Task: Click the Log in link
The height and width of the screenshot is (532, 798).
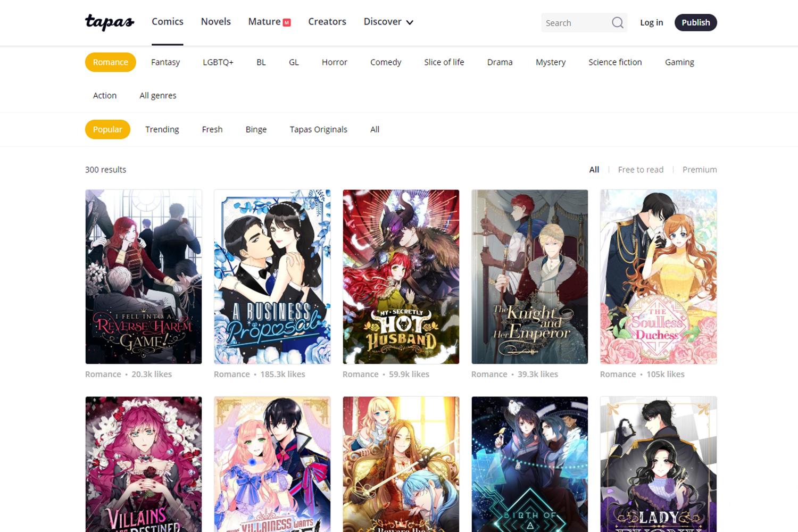Action: pyautogui.click(x=651, y=22)
